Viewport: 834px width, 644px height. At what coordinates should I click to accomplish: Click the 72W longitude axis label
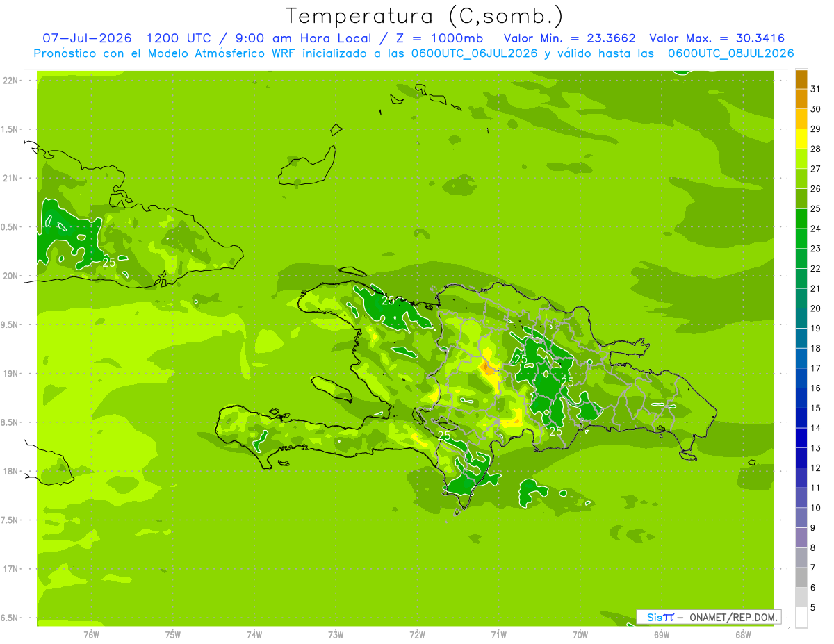pyautogui.click(x=417, y=634)
